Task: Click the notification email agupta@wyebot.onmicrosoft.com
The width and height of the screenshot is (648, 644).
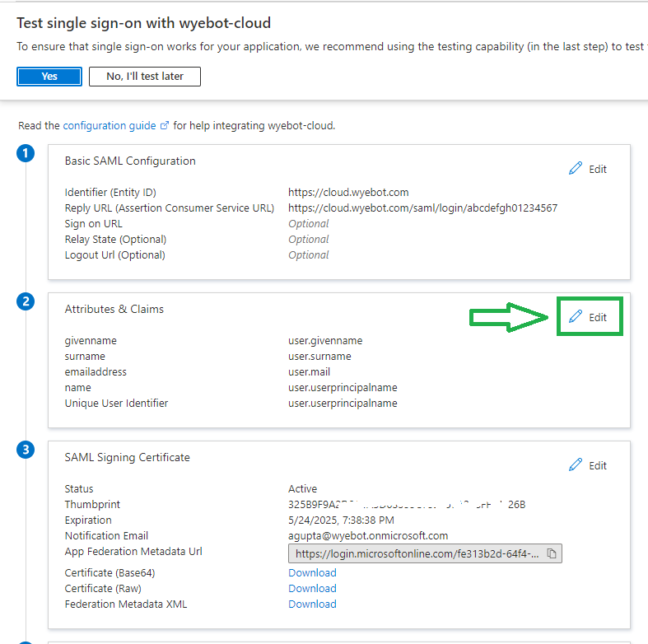Action: tap(368, 536)
